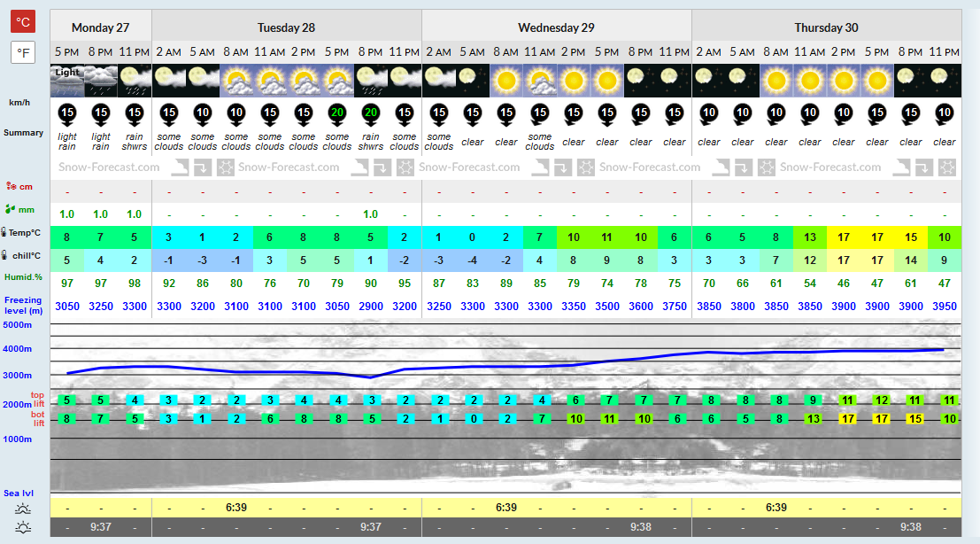Click Thursday 2 AM wind speed 10 arrow

point(709,113)
